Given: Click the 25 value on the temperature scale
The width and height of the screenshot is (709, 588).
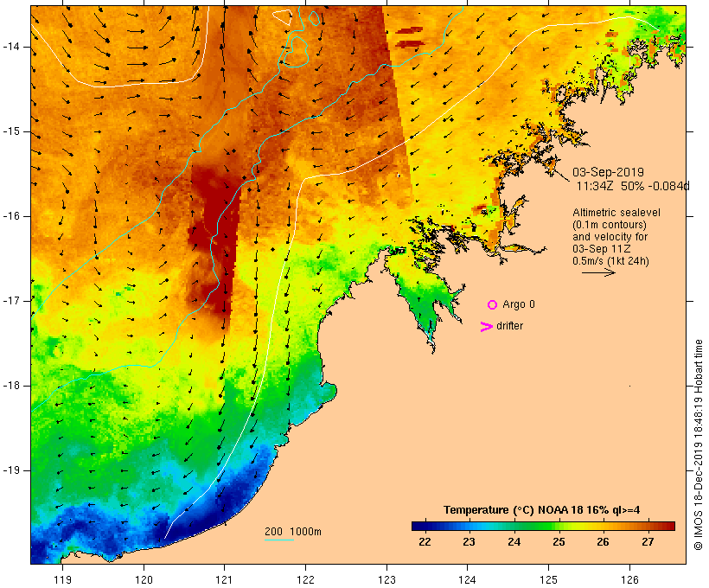Looking at the screenshot, I should pos(559,542).
